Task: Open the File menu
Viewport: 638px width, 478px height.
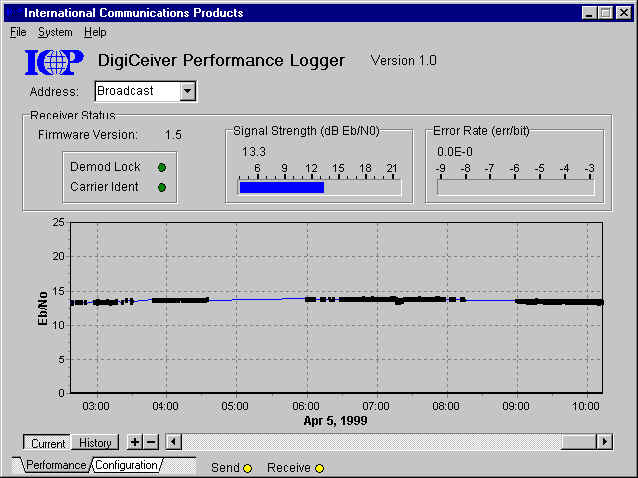Action: click(18, 32)
